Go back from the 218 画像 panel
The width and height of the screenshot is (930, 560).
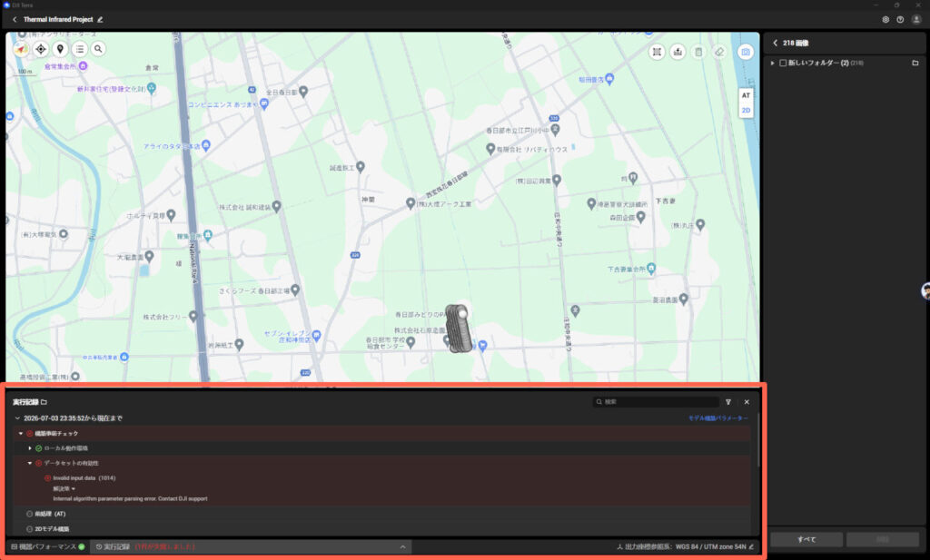[x=776, y=43]
